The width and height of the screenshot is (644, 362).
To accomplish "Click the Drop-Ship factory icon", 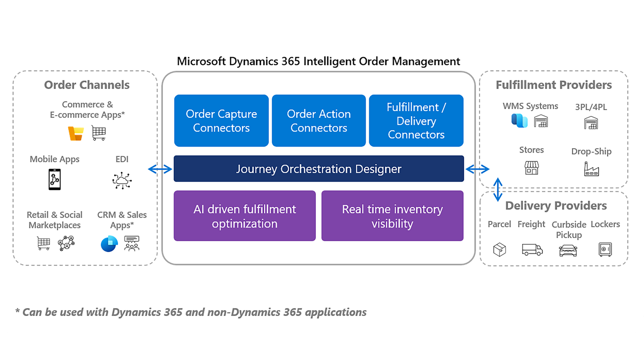I will coord(591,169).
